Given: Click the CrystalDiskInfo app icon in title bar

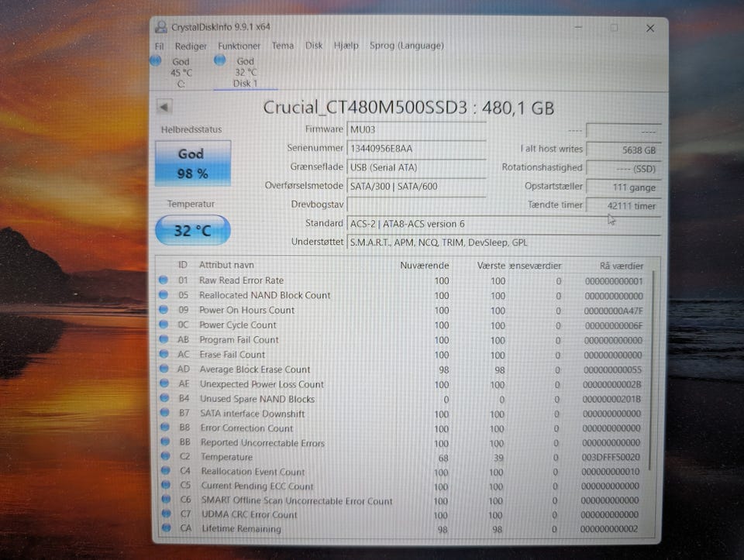Looking at the screenshot, I should pos(161,26).
